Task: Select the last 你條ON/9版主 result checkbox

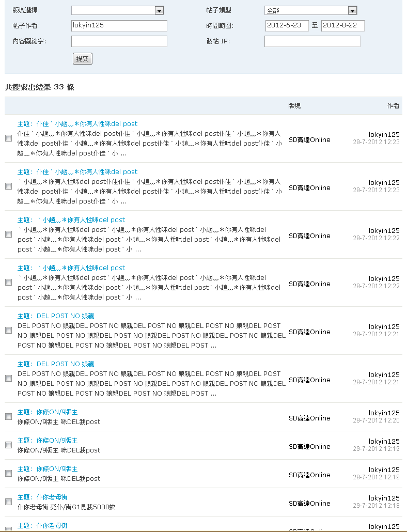Action: [x=8, y=473]
